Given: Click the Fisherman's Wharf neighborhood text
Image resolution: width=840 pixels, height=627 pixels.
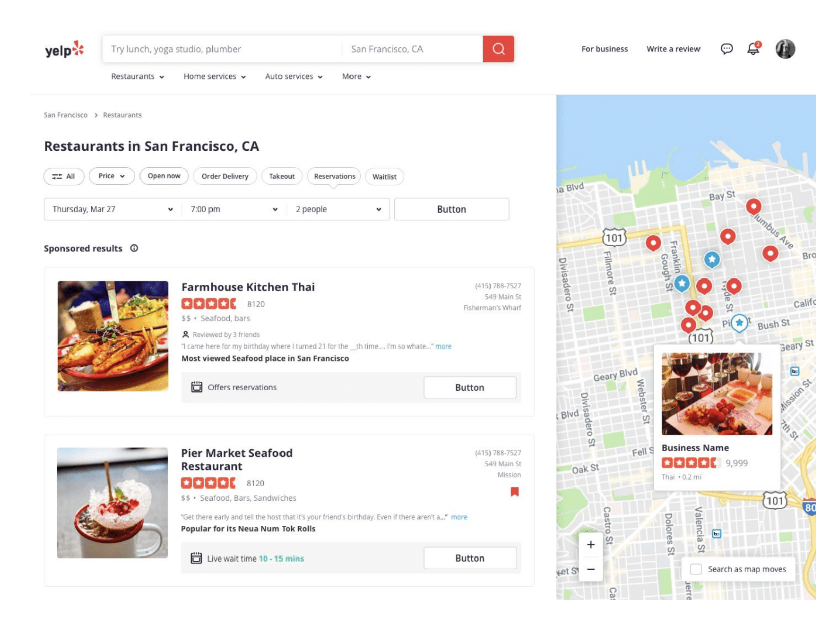Looking at the screenshot, I should tap(492, 308).
